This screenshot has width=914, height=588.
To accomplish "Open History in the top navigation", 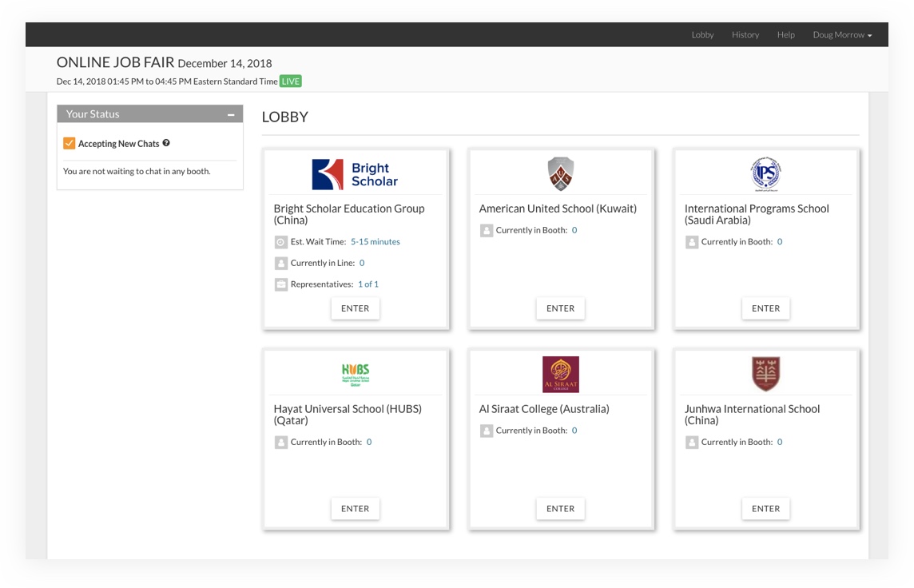I will point(745,35).
